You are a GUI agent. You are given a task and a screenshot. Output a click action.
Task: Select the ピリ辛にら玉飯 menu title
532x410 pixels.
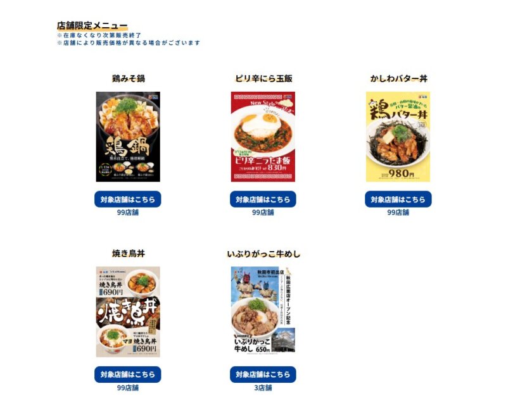click(263, 78)
